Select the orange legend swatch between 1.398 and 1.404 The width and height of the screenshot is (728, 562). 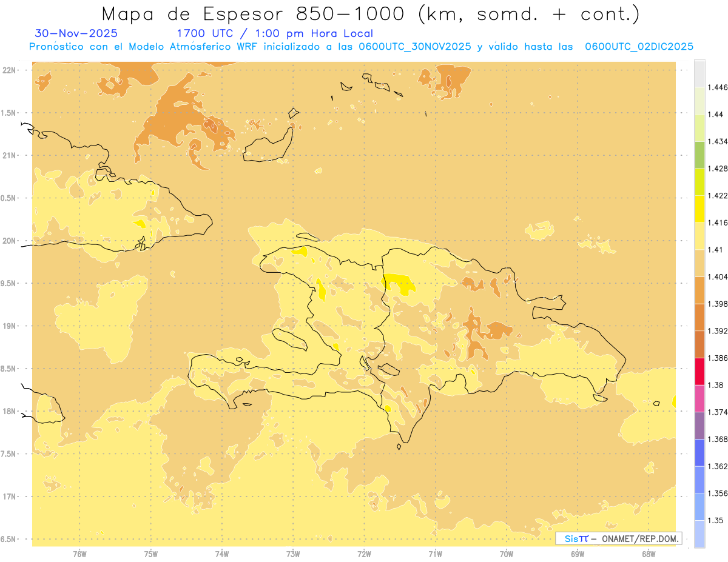coord(699,290)
